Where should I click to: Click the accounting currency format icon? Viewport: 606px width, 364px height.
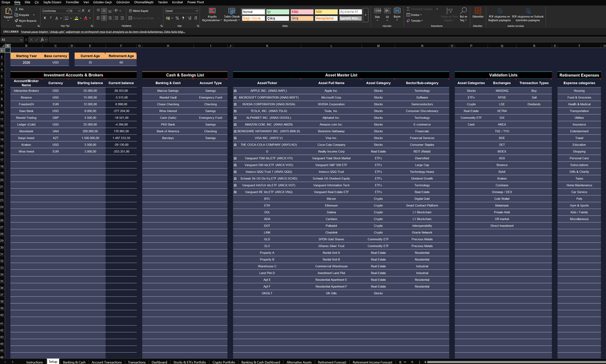click(x=168, y=18)
